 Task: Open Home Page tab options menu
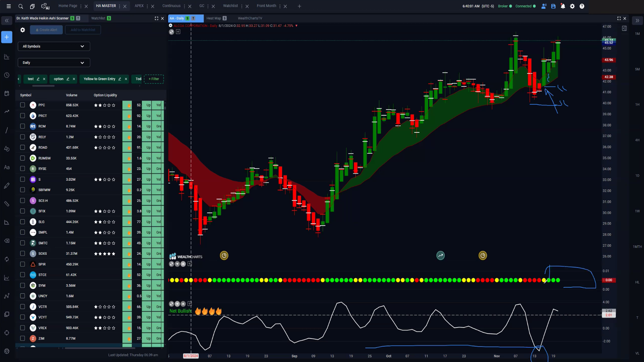81,6
